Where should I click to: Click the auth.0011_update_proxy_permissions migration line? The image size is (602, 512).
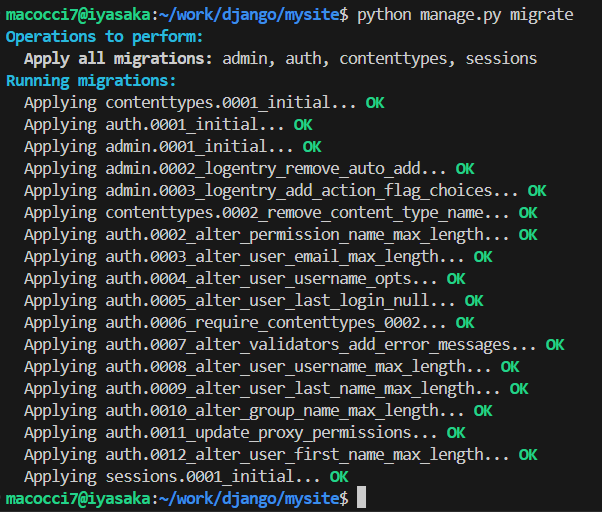231,433
